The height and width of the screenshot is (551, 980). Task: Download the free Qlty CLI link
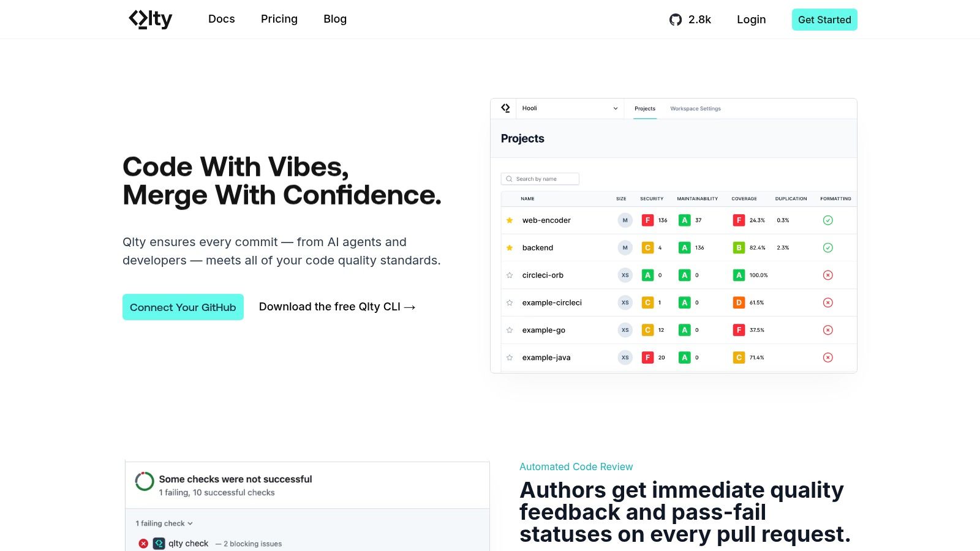click(337, 307)
